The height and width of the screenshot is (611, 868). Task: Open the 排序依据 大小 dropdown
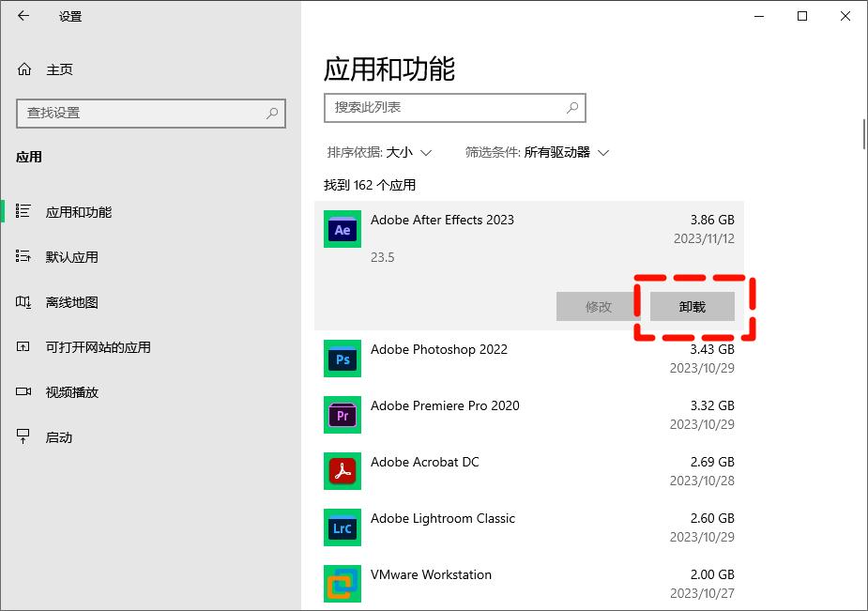[379, 152]
